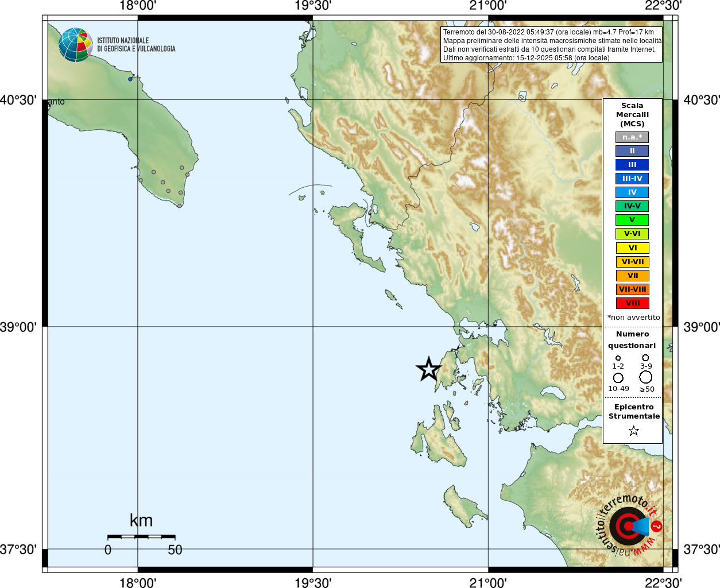
Task: Select the bright green V legend swatch
Action: (x=632, y=220)
